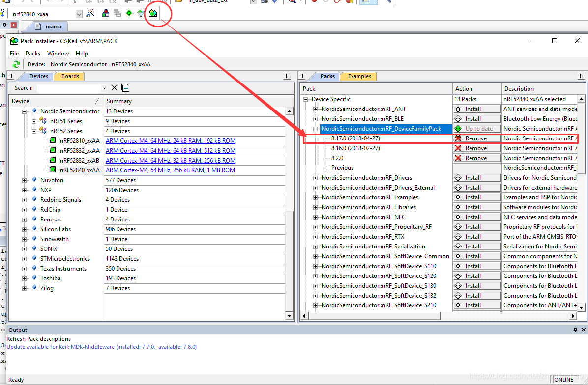Install the nRF_BLE pack
The height and width of the screenshot is (385, 588).
pos(477,119)
